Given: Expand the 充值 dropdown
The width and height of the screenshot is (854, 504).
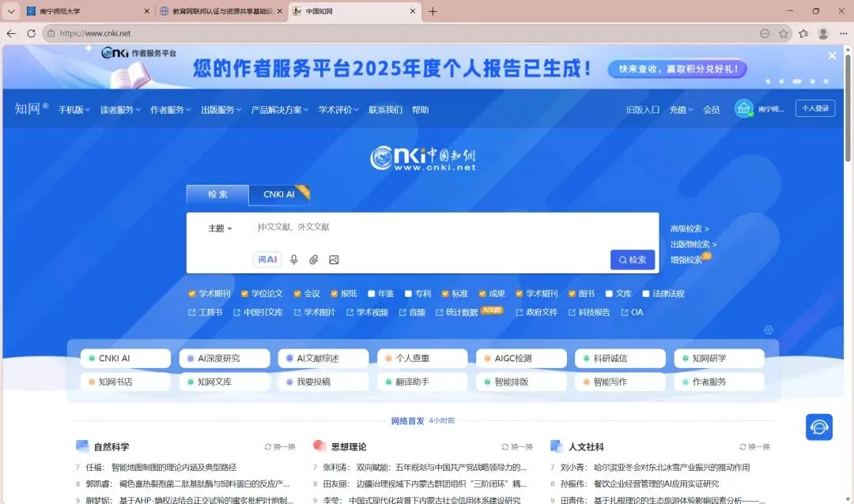Looking at the screenshot, I should (681, 110).
